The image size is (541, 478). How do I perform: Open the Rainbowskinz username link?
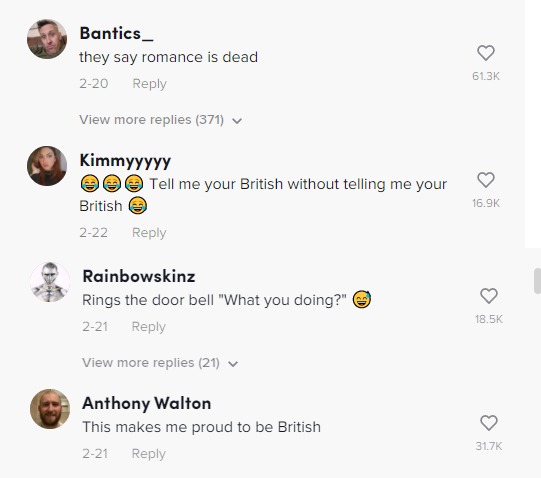(x=139, y=276)
